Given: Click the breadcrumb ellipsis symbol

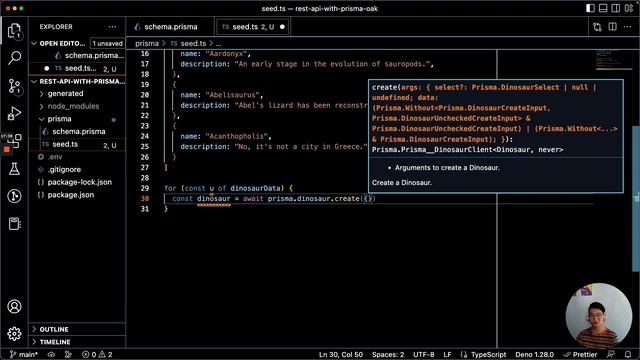Looking at the screenshot, I should [218, 44].
